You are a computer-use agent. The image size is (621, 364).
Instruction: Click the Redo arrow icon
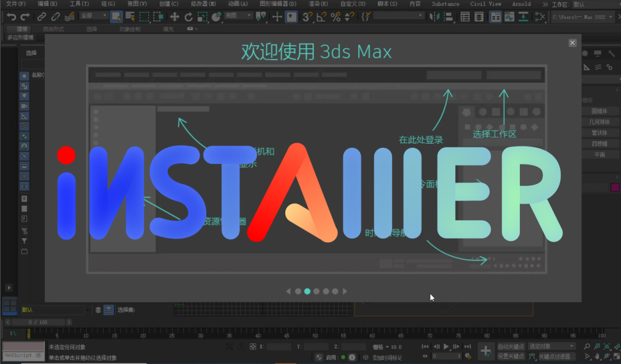[x=25, y=17]
